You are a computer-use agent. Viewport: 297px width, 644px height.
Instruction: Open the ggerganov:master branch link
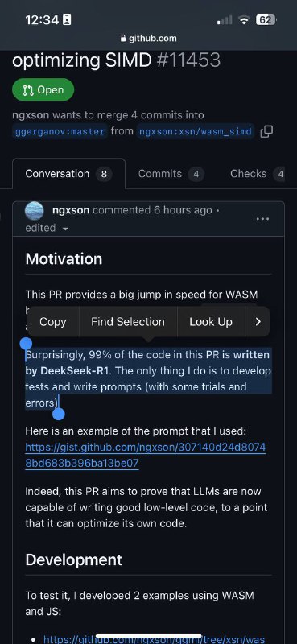click(x=60, y=132)
